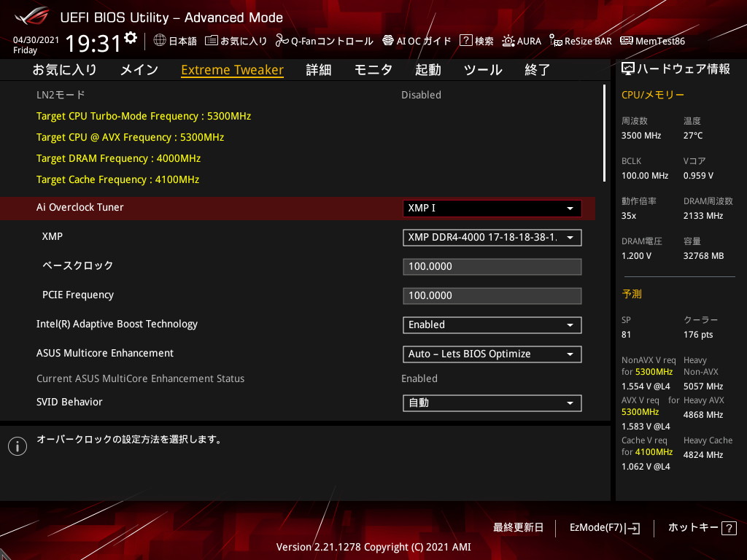Open AURA lighting icon
The image size is (747, 560).
pyautogui.click(x=508, y=41)
